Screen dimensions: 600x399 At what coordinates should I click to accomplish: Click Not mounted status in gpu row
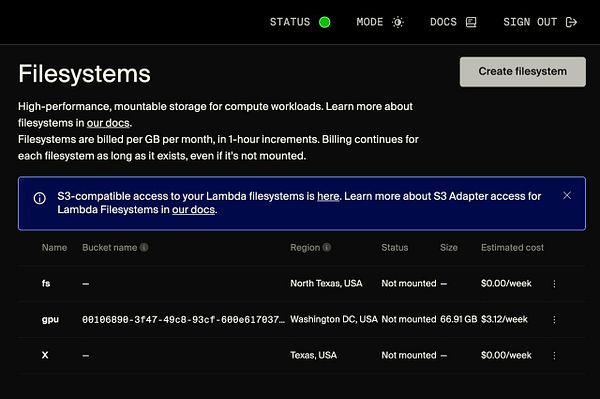pos(409,319)
